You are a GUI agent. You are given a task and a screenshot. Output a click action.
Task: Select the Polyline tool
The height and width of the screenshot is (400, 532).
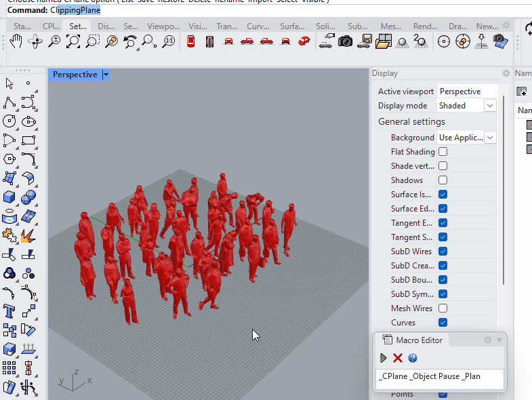tap(9, 102)
